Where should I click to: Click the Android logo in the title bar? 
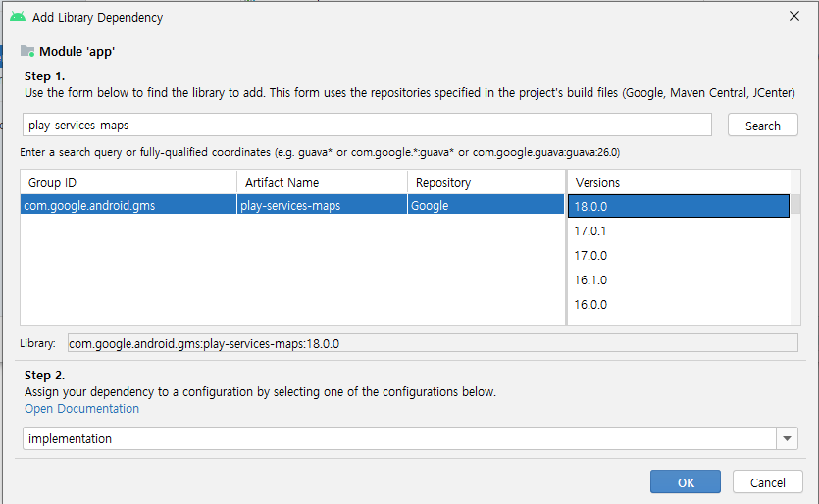click(x=18, y=17)
